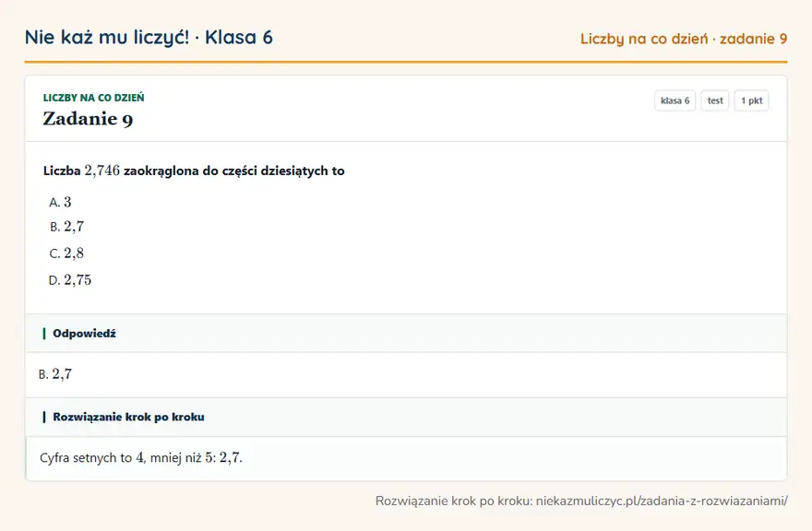Click the 'Liczby na co dzień · zadanie 9' header text
Screen dimensions: 812x531
[x=684, y=39]
